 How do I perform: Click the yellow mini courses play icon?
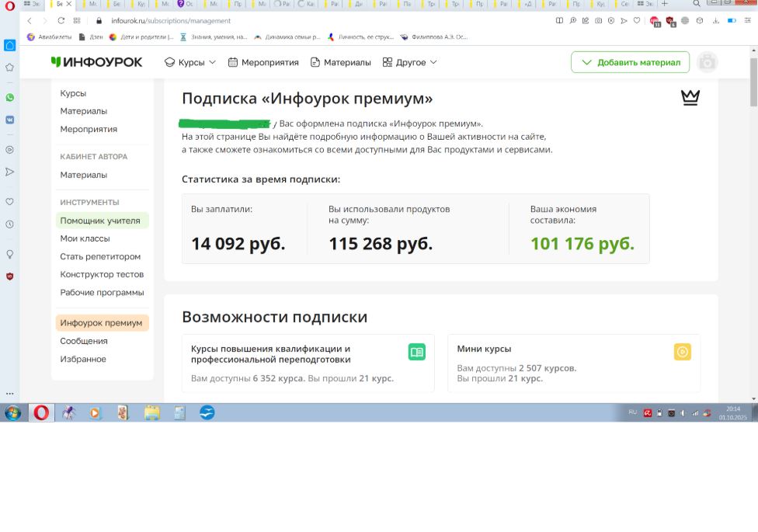[x=682, y=352]
